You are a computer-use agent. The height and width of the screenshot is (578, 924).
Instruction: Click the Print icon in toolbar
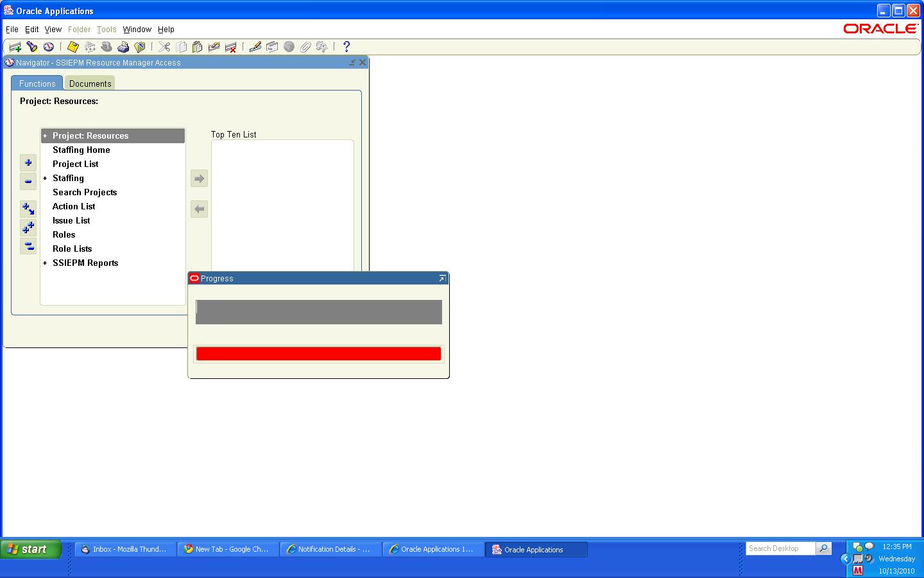(x=123, y=47)
